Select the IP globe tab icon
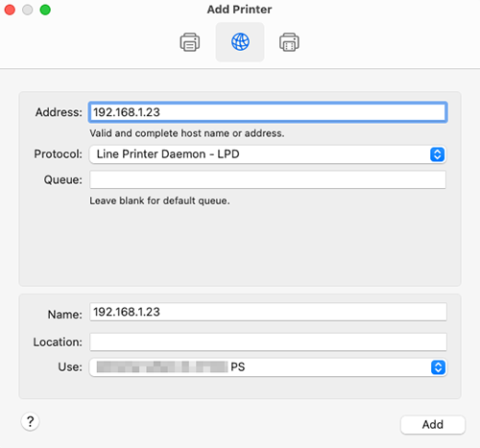 click(240, 42)
